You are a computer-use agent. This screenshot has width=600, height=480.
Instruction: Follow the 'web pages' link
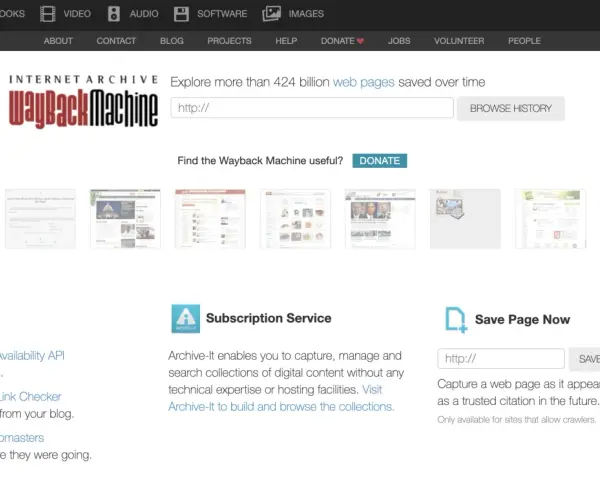tap(364, 82)
